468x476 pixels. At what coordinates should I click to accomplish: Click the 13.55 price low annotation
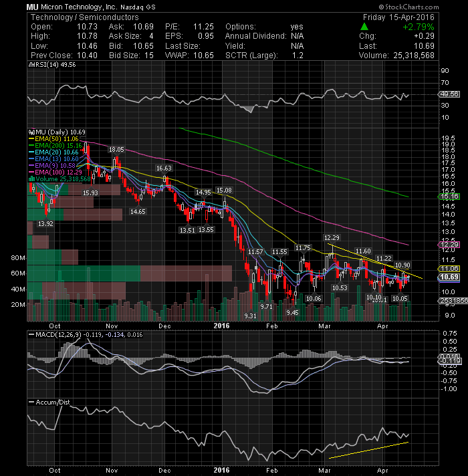point(206,230)
